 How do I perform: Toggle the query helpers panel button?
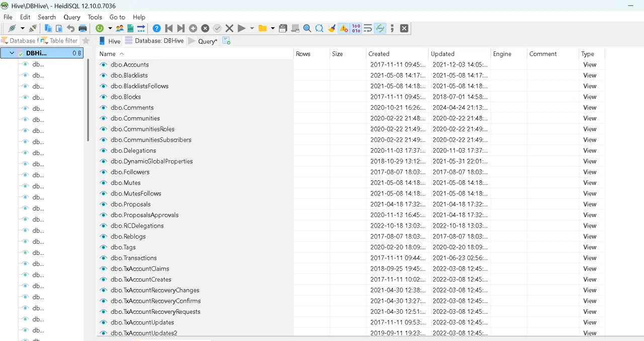tap(380, 28)
